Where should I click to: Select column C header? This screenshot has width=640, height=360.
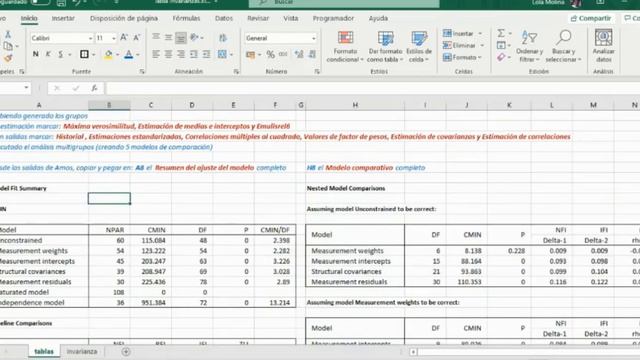point(151,105)
